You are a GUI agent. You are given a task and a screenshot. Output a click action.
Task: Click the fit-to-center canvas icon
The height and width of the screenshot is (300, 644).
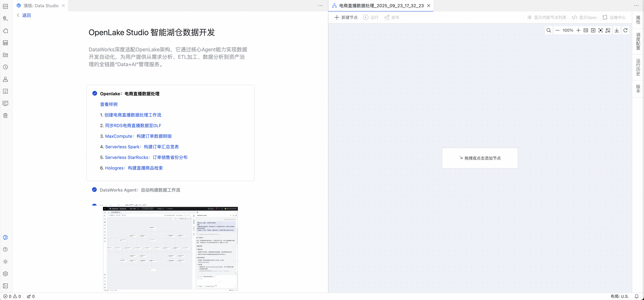point(593,30)
